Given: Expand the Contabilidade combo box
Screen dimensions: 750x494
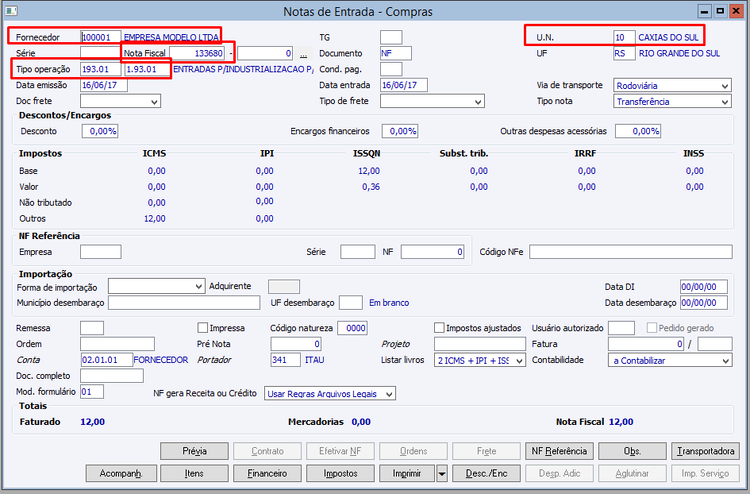Looking at the screenshot, I should pos(670,361).
